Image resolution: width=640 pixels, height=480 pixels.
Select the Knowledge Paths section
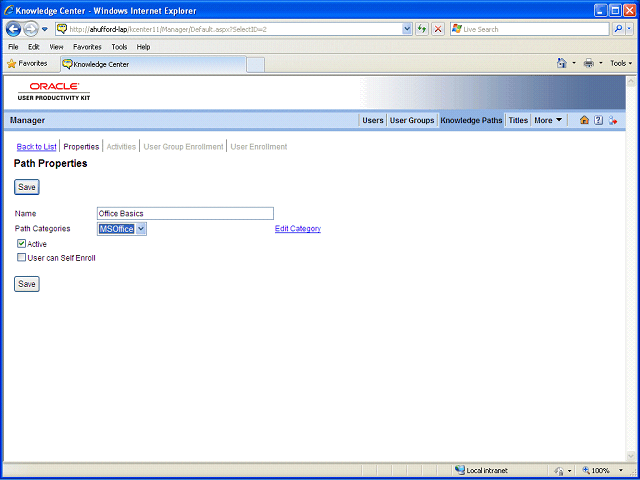coord(471,120)
